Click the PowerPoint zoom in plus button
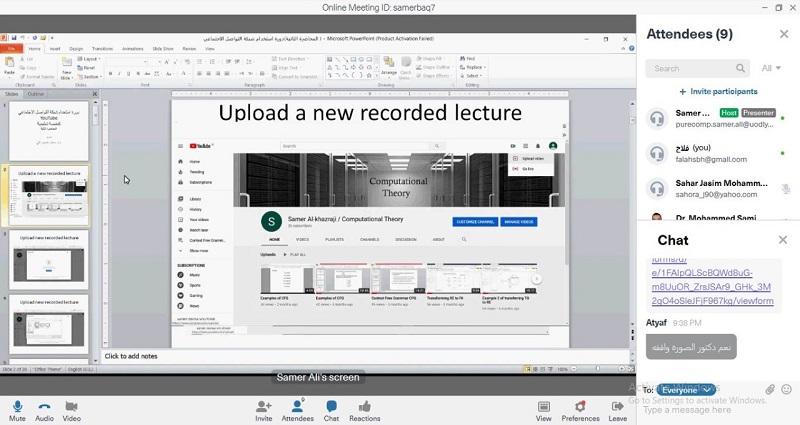The image size is (800, 425). point(621,368)
